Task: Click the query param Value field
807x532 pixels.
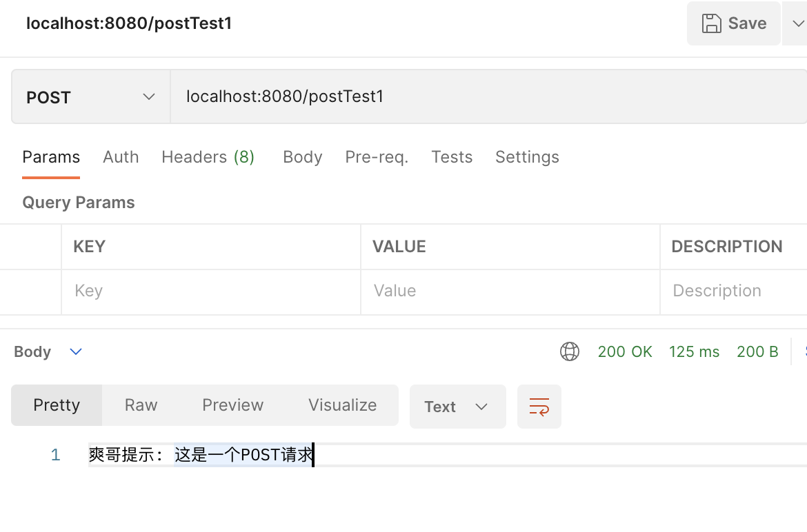Action: pos(510,291)
